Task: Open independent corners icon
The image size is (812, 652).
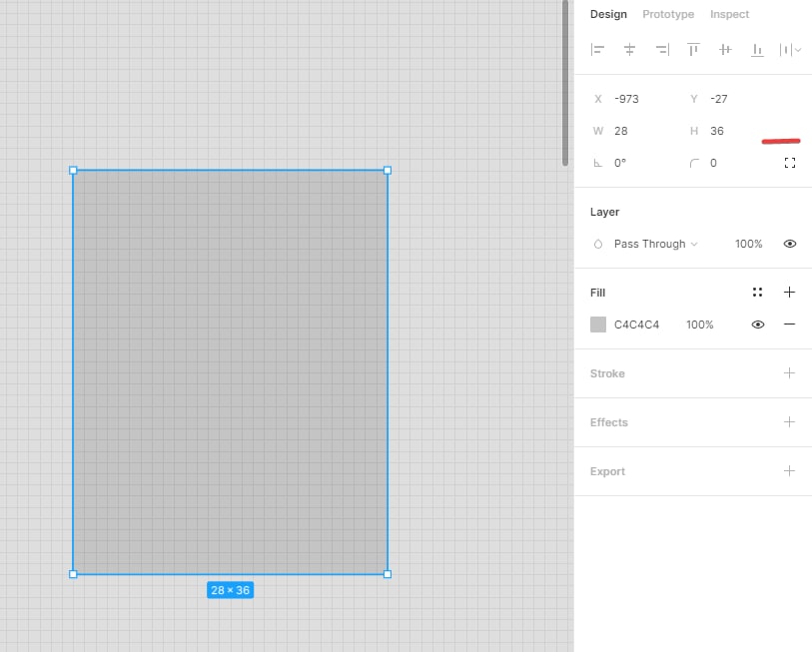Action: point(790,163)
